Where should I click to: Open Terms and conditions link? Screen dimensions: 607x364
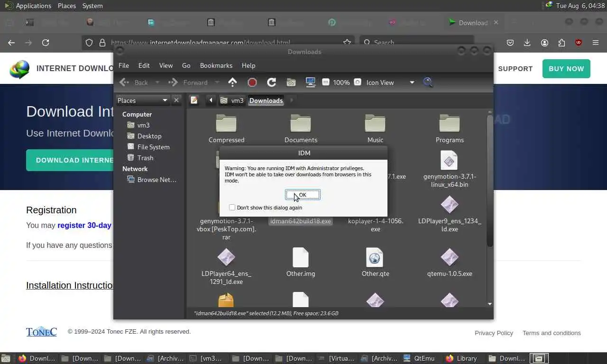pos(552,333)
